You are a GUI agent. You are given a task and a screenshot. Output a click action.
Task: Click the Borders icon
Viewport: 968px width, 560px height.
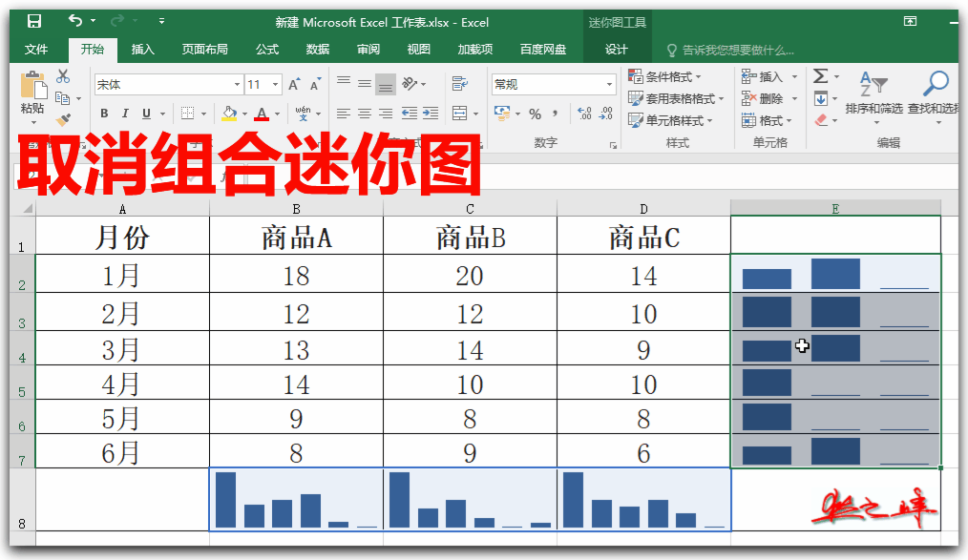(188, 114)
